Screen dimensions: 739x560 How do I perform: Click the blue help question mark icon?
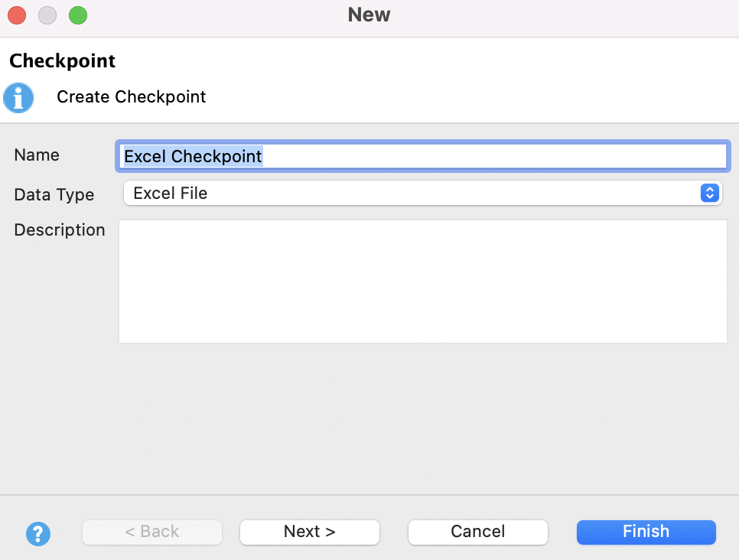pyautogui.click(x=37, y=533)
